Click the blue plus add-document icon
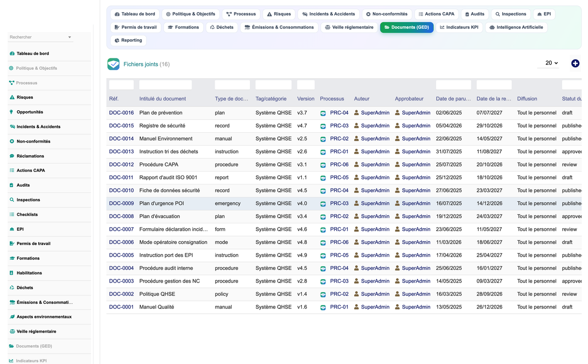 click(x=575, y=63)
